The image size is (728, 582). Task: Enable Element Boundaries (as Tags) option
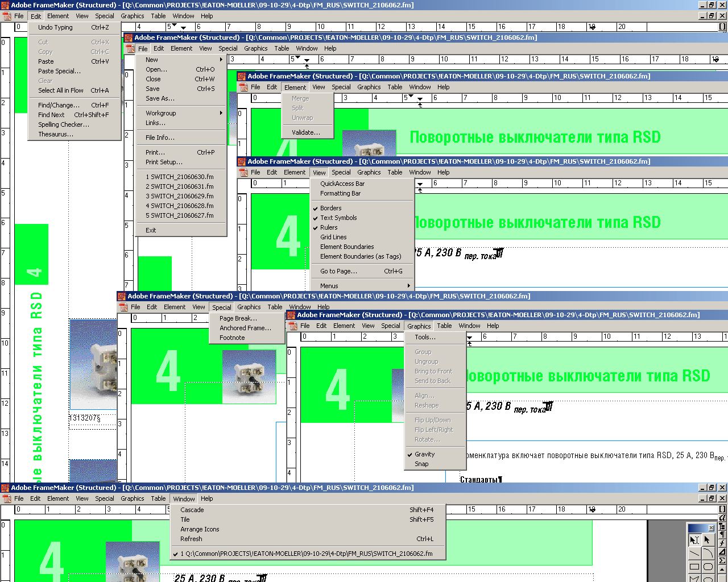point(362,256)
